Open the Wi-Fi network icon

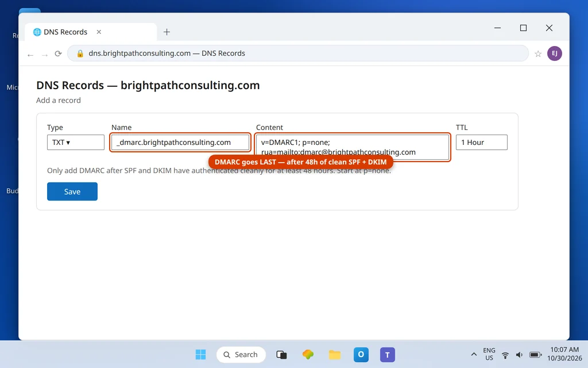click(505, 355)
